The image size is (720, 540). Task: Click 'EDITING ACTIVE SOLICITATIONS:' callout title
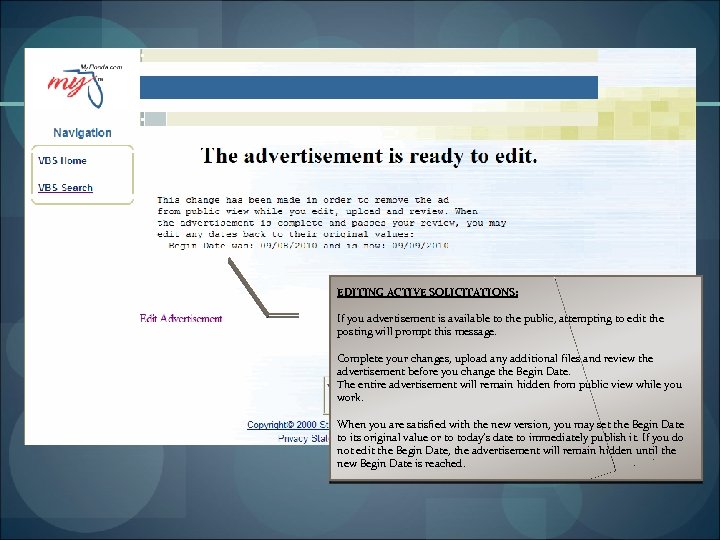(x=428, y=292)
